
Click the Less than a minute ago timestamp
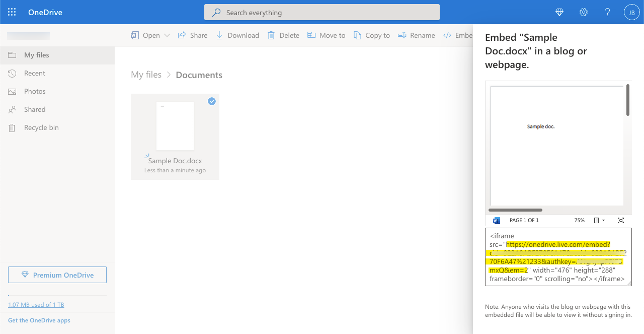(175, 170)
